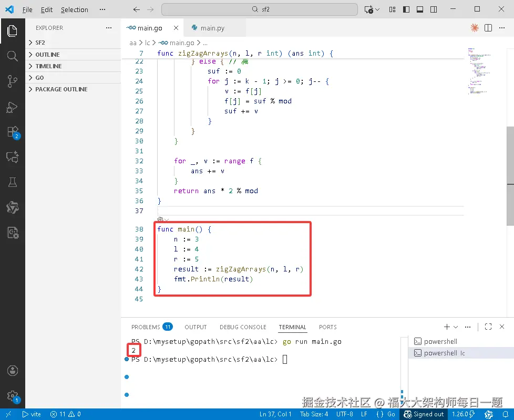Close the main.go tab
Image resolution: width=514 pixels, height=420 pixels.
point(176,28)
